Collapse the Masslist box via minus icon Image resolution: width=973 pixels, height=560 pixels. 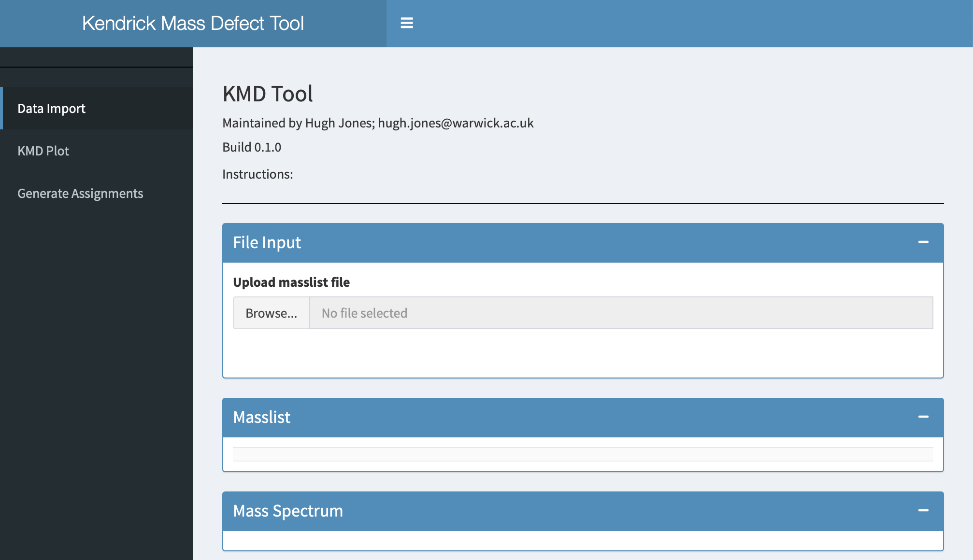pyautogui.click(x=923, y=417)
